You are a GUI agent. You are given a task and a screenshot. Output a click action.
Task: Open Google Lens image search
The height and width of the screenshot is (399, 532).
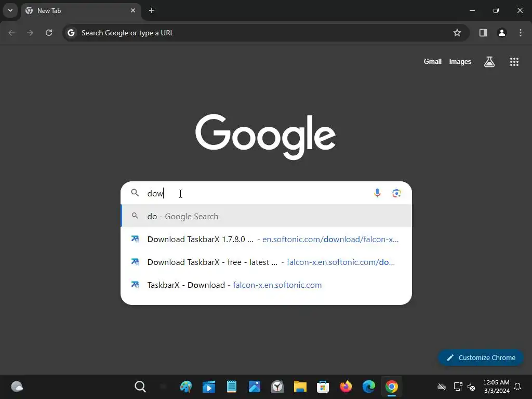tap(396, 193)
